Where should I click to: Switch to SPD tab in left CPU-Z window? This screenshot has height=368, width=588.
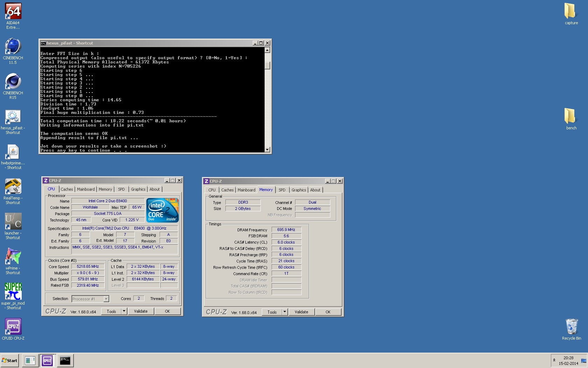tap(121, 189)
